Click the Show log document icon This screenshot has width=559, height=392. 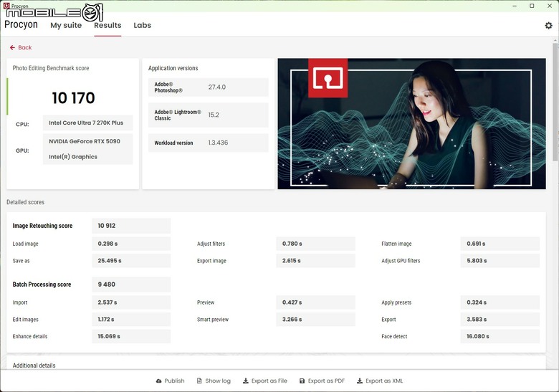[x=199, y=381]
